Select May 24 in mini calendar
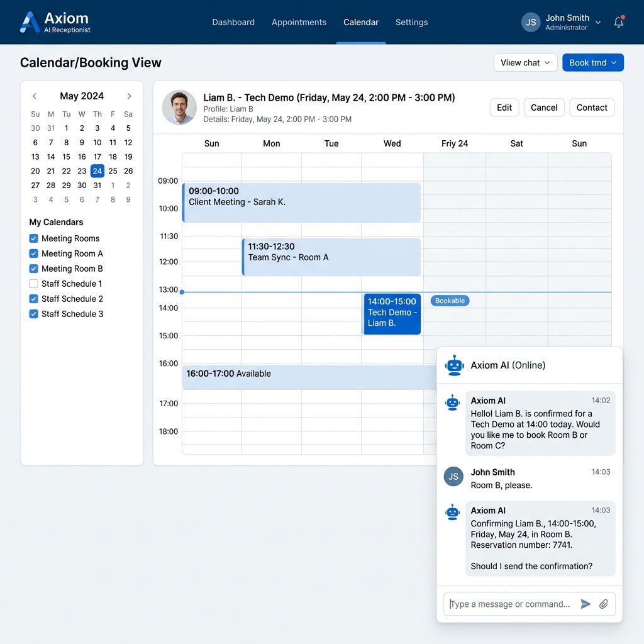Screen dimensions: 644x644 coord(97,171)
